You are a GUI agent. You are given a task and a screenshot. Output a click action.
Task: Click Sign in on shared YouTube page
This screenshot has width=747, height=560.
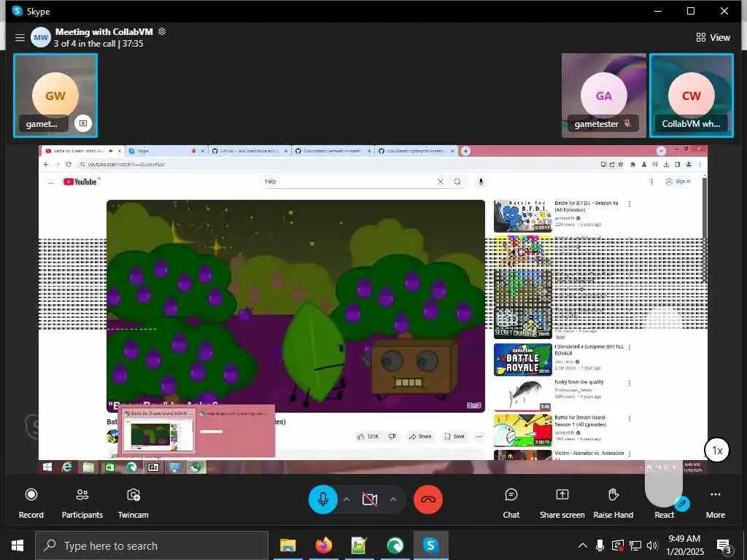[x=678, y=182]
